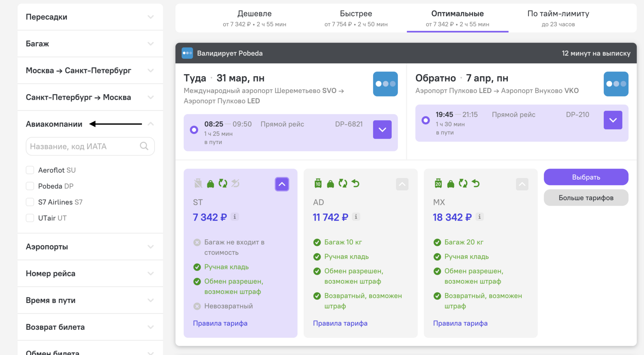The height and width of the screenshot is (355, 644).
Task: Select outbound flight DP-6821 radio button
Action: [x=194, y=130]
